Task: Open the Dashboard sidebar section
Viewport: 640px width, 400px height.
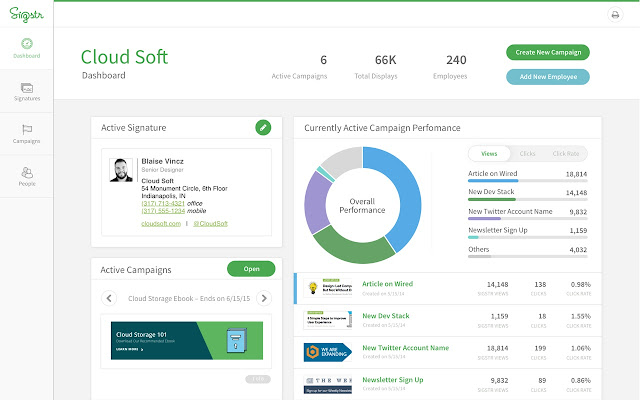Action: [27, 48]
